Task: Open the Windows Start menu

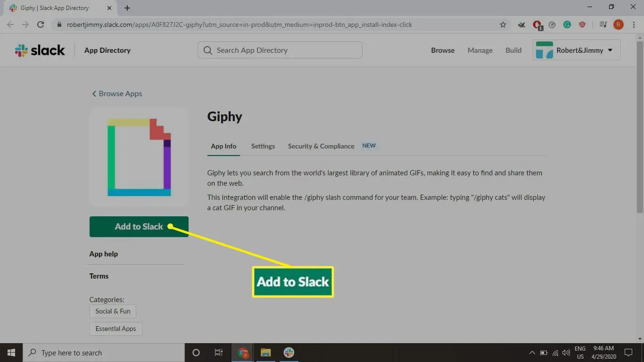Action: 11,353
